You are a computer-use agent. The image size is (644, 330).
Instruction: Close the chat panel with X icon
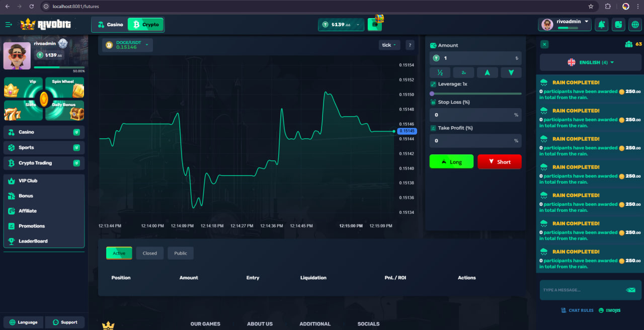pos(544,44)
